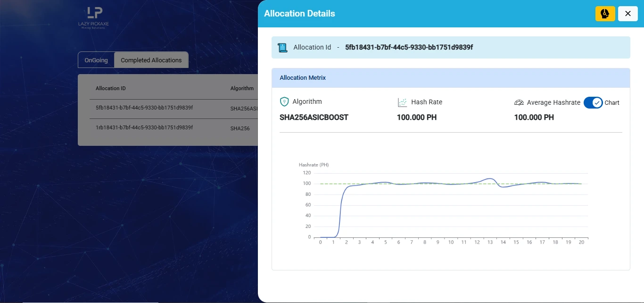Image resolution: width=644 pixels, height=303 pixels.
Task: Expand the Allocation Metrix section
Action: pyautogui.click(x=302, y=77)
